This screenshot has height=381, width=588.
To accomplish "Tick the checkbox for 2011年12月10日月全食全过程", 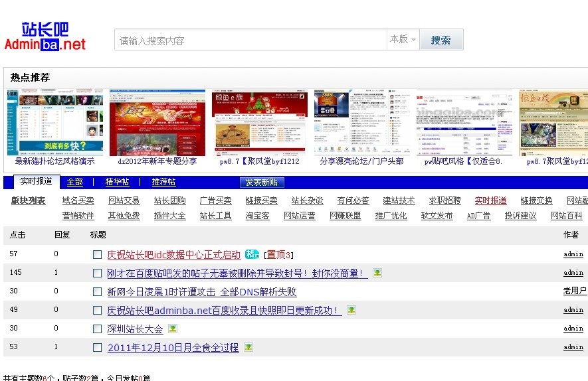I will coord(97,348).
